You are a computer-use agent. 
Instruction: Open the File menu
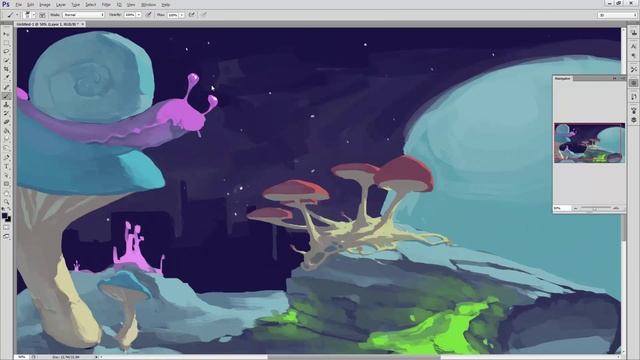(x=19, y=4)
